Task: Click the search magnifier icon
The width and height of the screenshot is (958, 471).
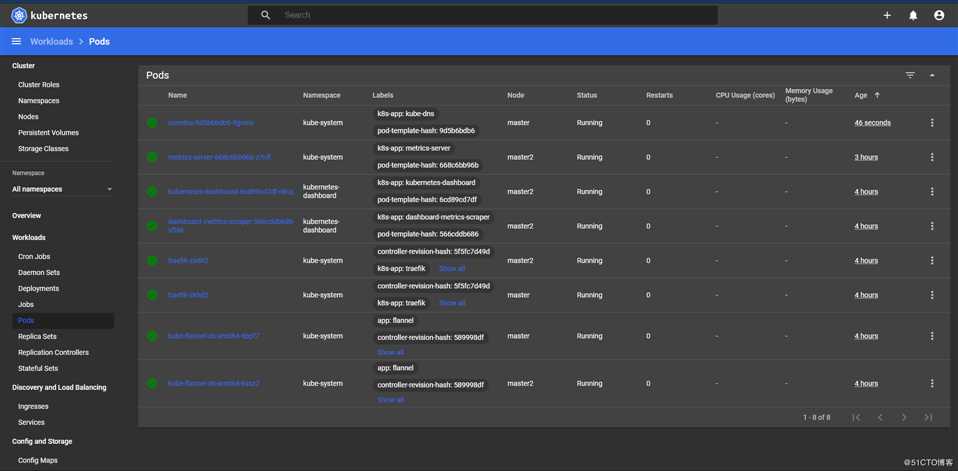Action: click(265, 15)
